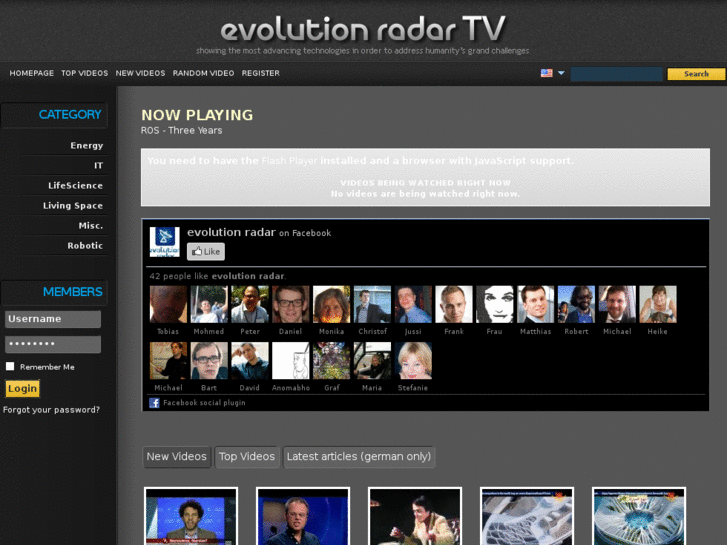Switch to the New Videos tab

(x=177, y=457)
